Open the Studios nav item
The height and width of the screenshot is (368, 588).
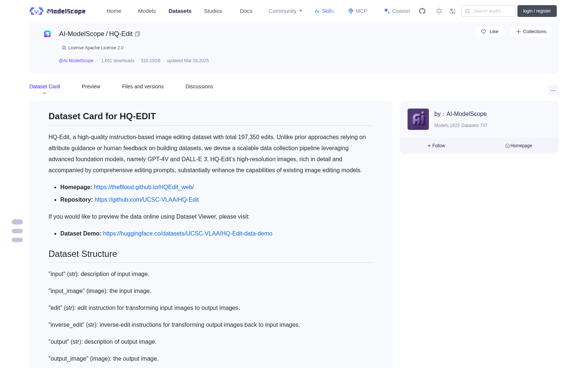pos(213,11)
